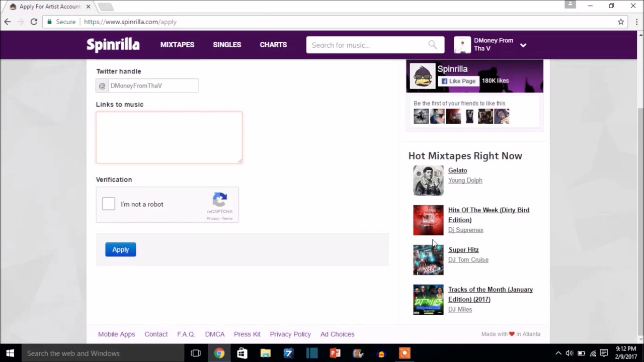Click the browser address bar URL
Viewport: 644px width, 362px height.
(x=130, y=22)
